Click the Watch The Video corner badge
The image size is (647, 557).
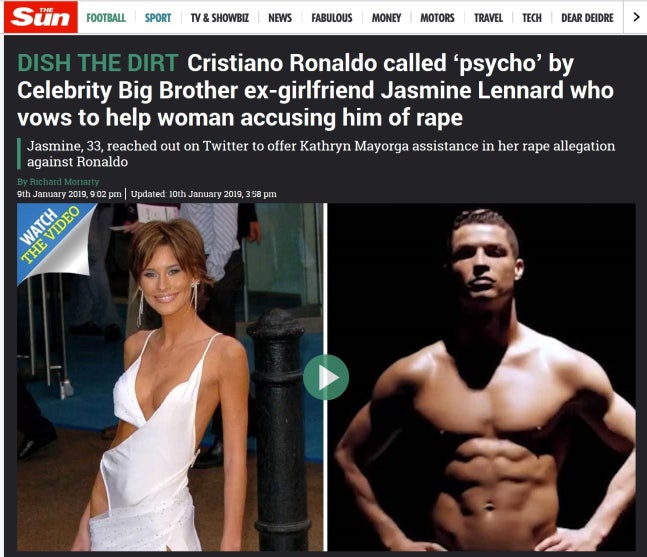[x=52, y=239]
